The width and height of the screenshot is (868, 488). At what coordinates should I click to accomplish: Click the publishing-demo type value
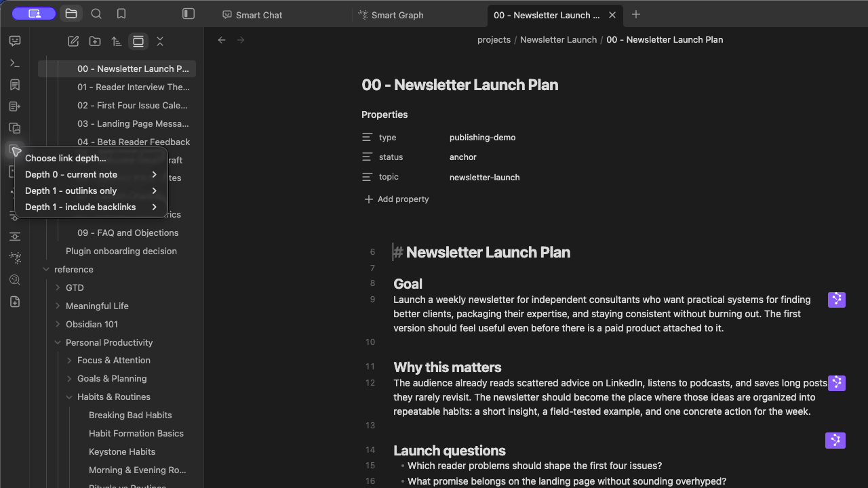click(482, 138)
